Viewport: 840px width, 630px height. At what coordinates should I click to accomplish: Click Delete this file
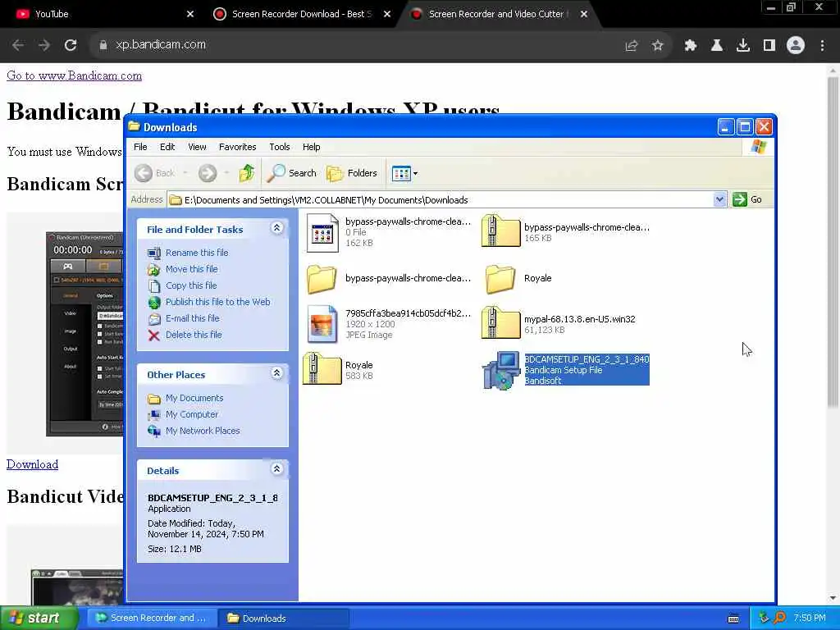click(194, 335)
